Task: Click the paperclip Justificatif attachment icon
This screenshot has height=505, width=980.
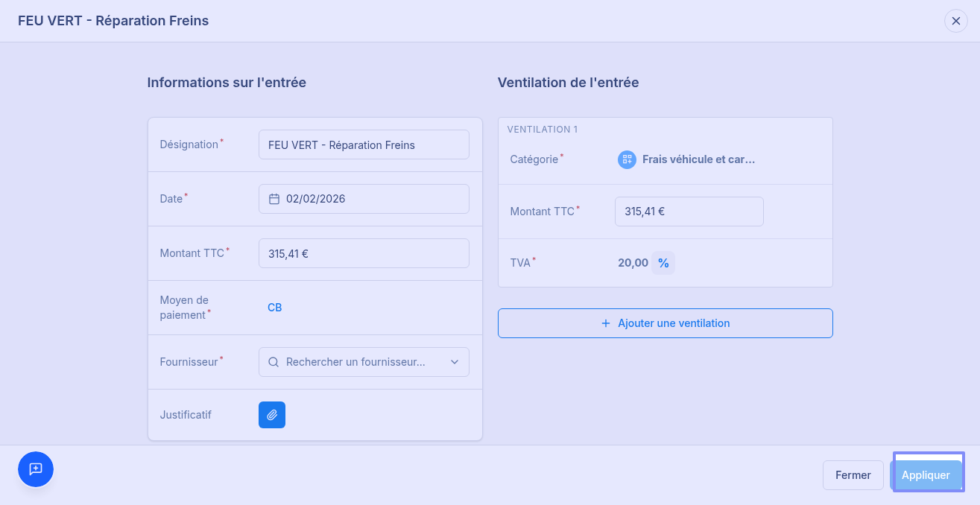Action: click(272, 415)
